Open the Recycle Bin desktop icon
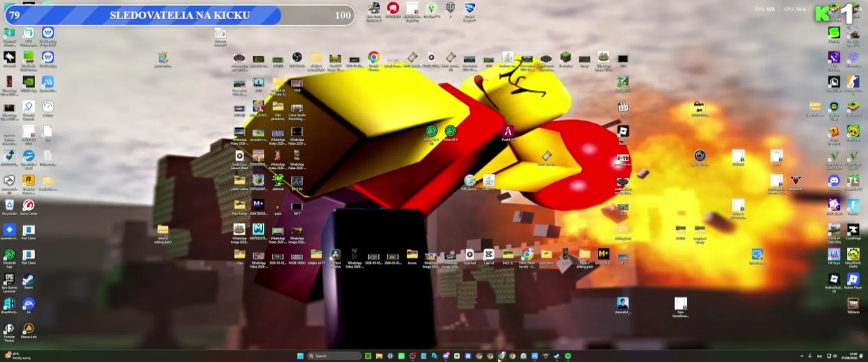Viewport: 868px width, 362px height. click(x=9, y=207)
